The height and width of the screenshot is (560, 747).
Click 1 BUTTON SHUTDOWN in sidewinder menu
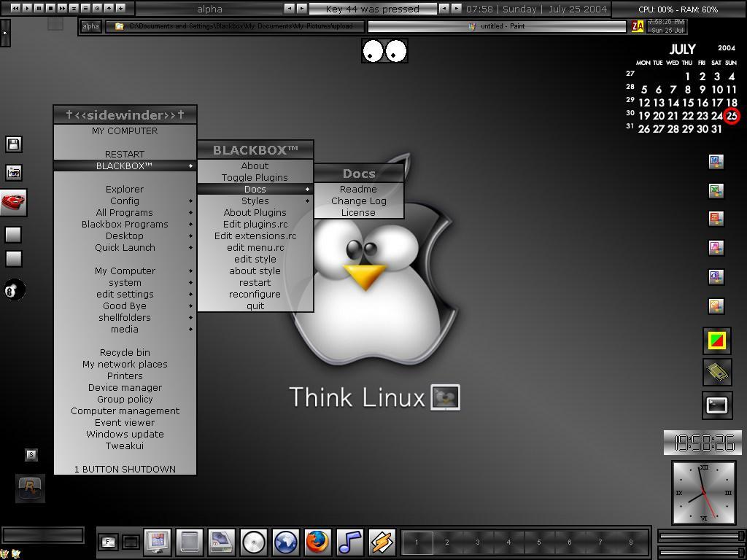point(125,469)
